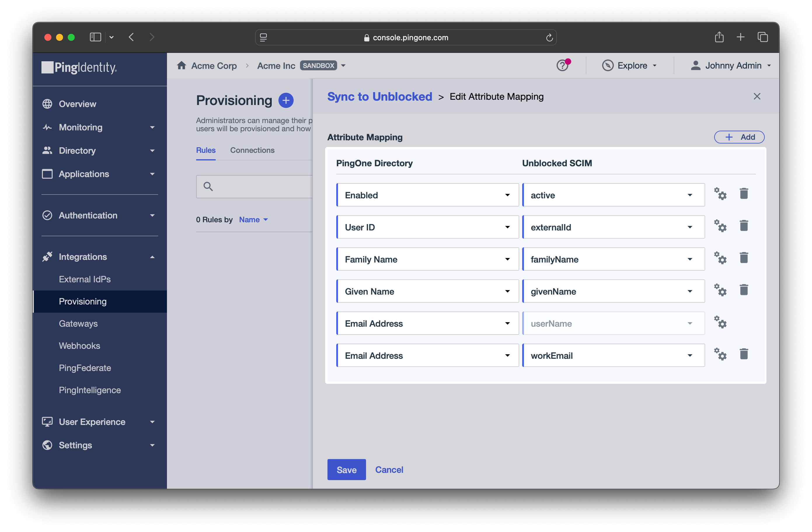Open the Name sort dropdown
812x532 pixels.
tap(253, 220)
